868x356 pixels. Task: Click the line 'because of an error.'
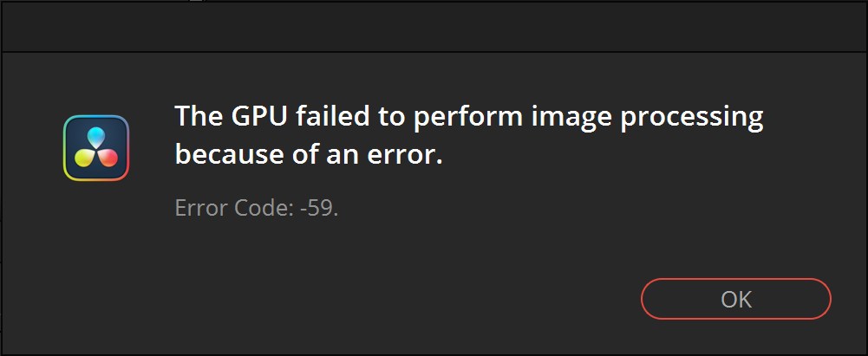coord(309,157)
